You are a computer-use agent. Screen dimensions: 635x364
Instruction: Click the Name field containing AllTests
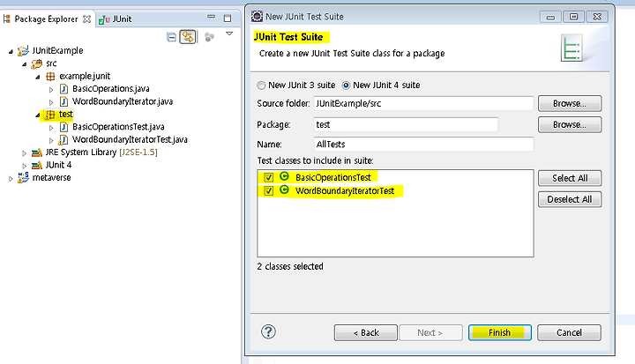pos(423,145)
